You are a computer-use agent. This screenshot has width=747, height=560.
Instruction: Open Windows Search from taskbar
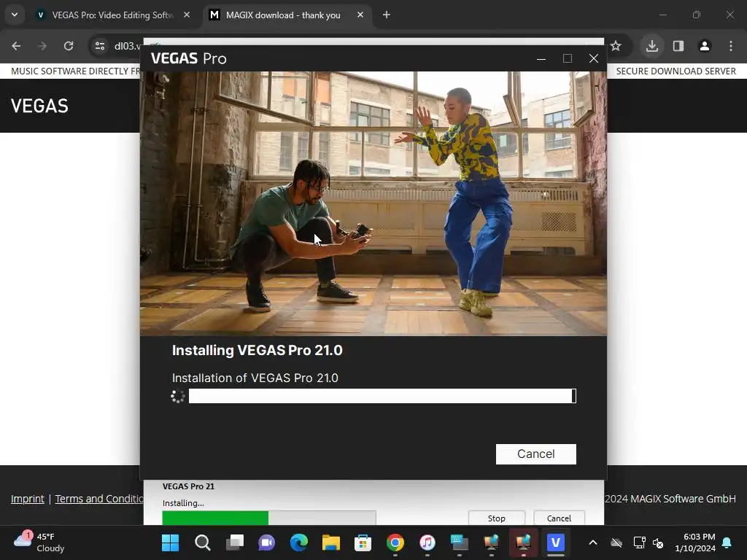point(203,542)
